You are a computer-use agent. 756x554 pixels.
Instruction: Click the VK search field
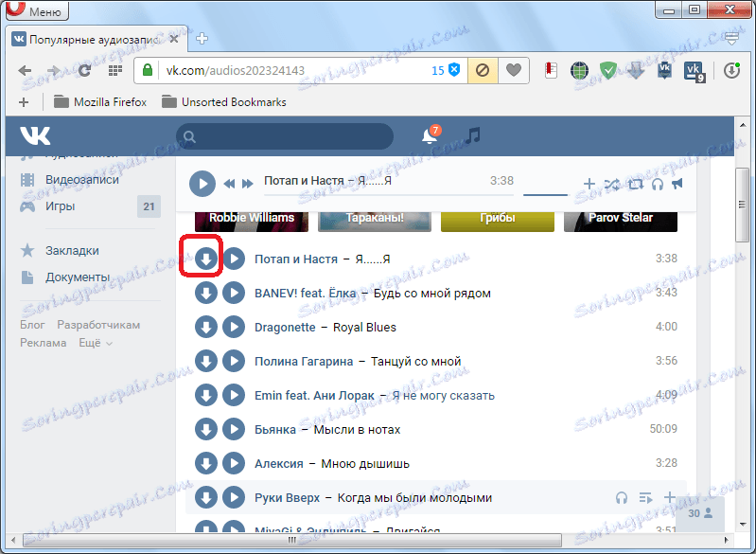tap(285, 136)
